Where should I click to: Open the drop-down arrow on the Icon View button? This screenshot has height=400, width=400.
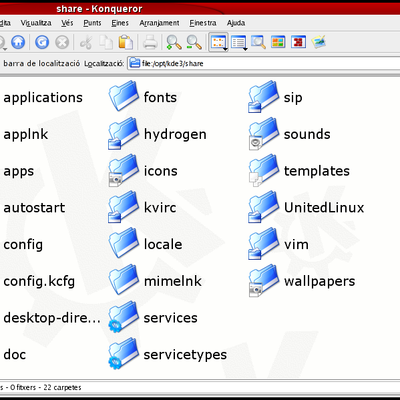point(226,49)
